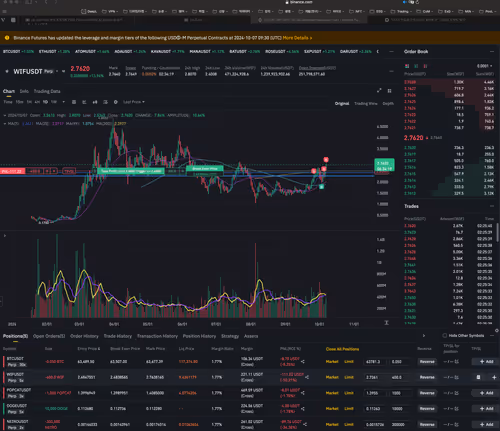Switch chart to Trading View
This screenshot has width=500, height=431.
tap(366, 104)
